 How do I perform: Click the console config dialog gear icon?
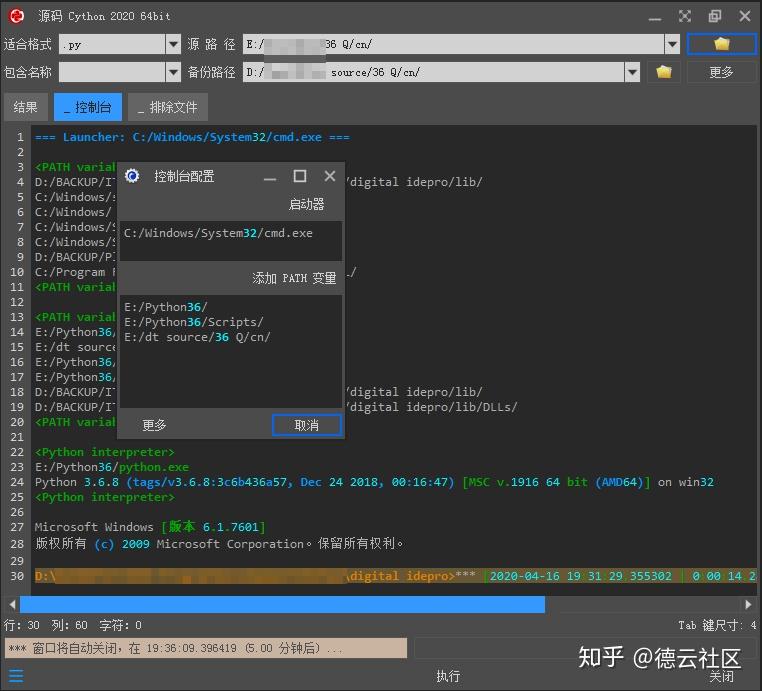click(x=132, y=175)
